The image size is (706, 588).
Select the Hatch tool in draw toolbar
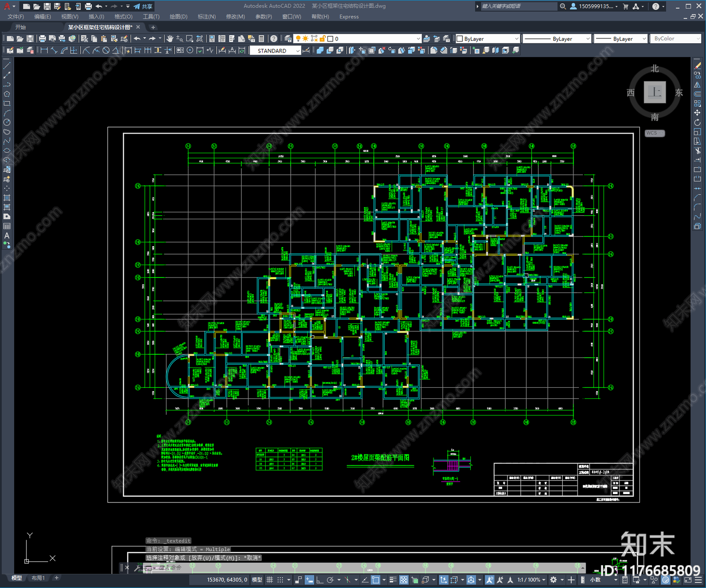(7, 198)
